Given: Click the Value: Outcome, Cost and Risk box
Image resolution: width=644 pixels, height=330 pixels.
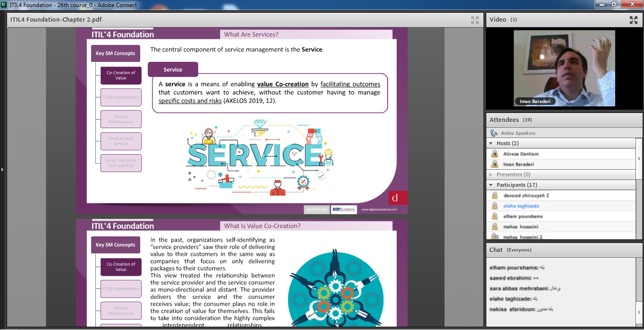Looking at the screenshot, I should [121, 163].
